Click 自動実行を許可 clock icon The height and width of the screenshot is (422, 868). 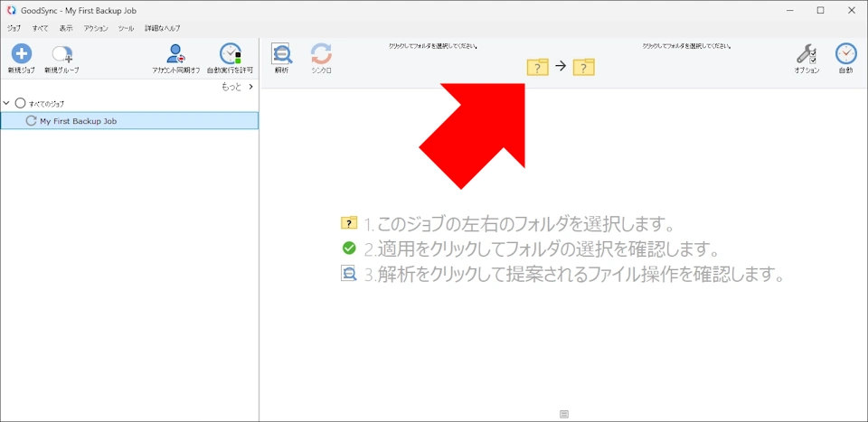click(231, 54)
